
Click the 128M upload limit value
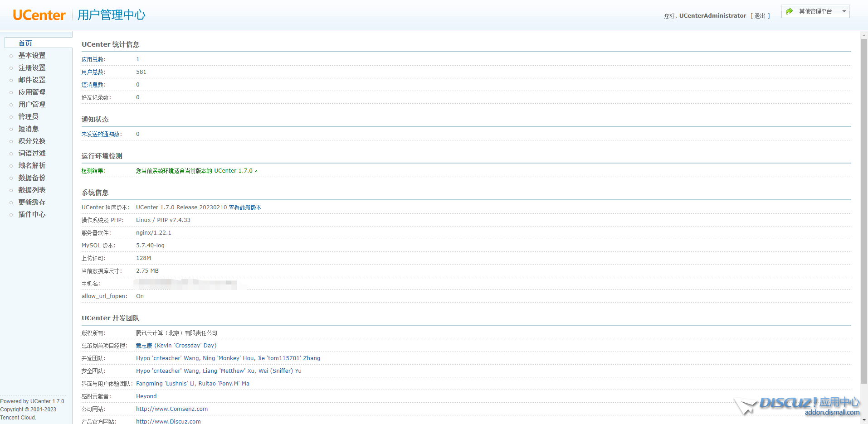click(144, 258)
